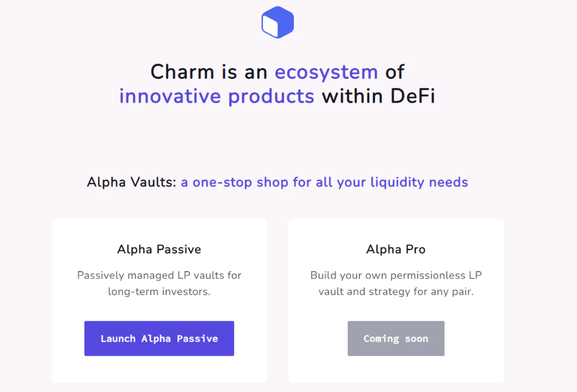
Task: Click the word "of" in the headline
Action: coord(395,72)
